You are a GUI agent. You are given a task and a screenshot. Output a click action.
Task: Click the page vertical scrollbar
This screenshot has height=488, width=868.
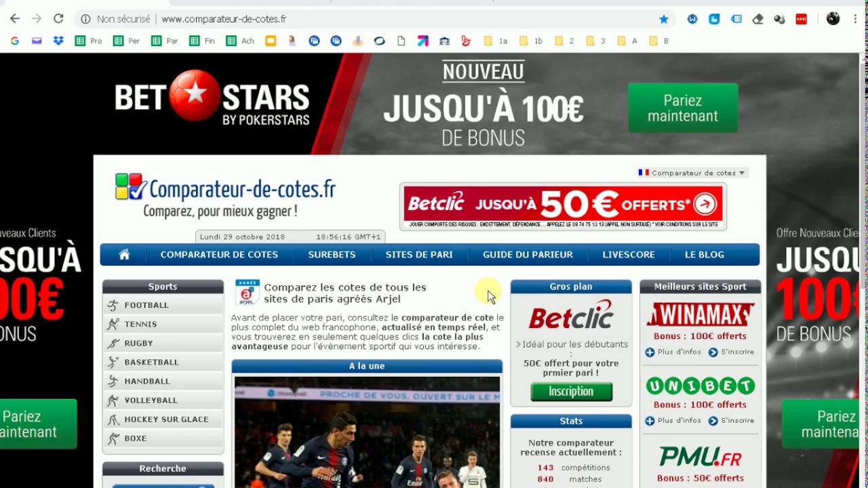click(x=863, y=271)
